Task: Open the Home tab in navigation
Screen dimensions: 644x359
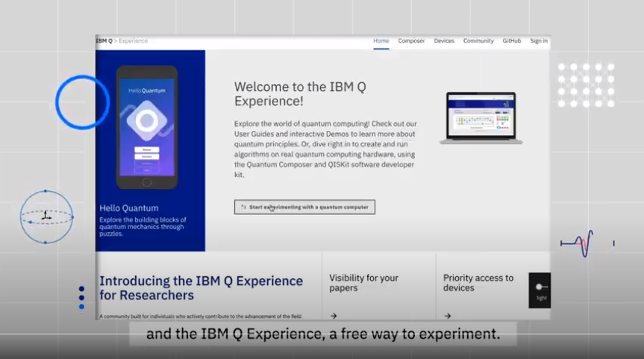Action: click(381, 41)
